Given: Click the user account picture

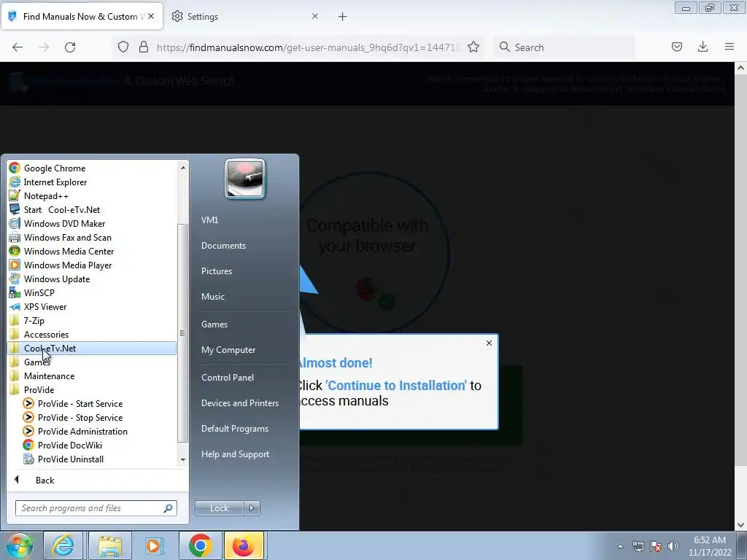Looking at the screenshot, I should tap(245, 179).
